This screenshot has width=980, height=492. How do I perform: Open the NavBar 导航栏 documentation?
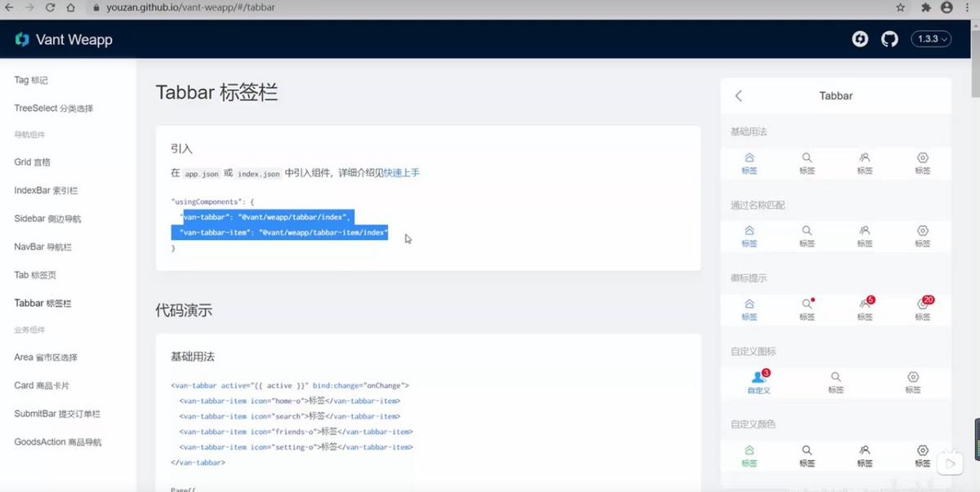point(45,246)
